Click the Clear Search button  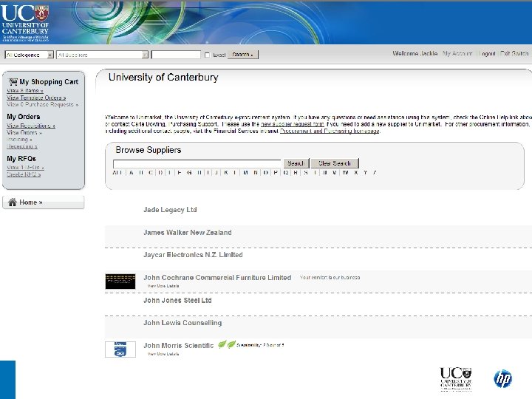pyautogui.click(x=335, y=163)
